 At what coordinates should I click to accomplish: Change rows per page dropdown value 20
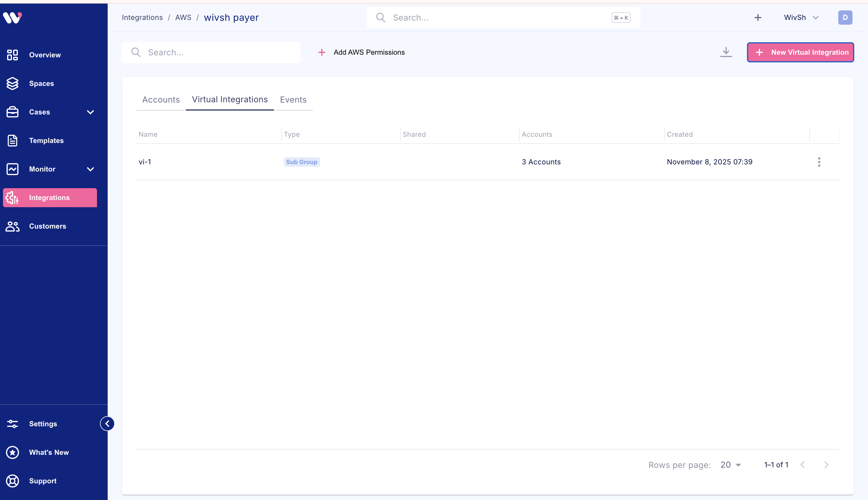(731, 465)
